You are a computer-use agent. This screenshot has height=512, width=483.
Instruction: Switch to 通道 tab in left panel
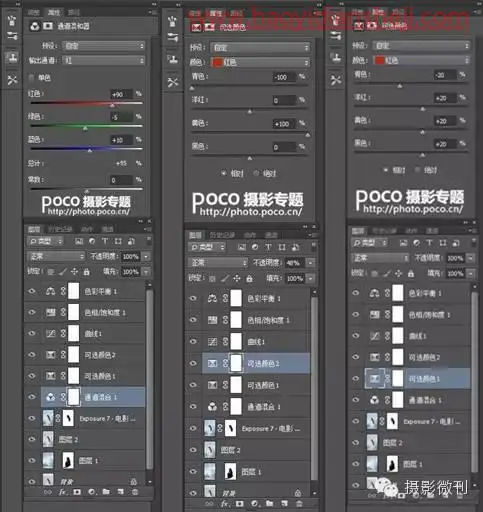point(107,229)
